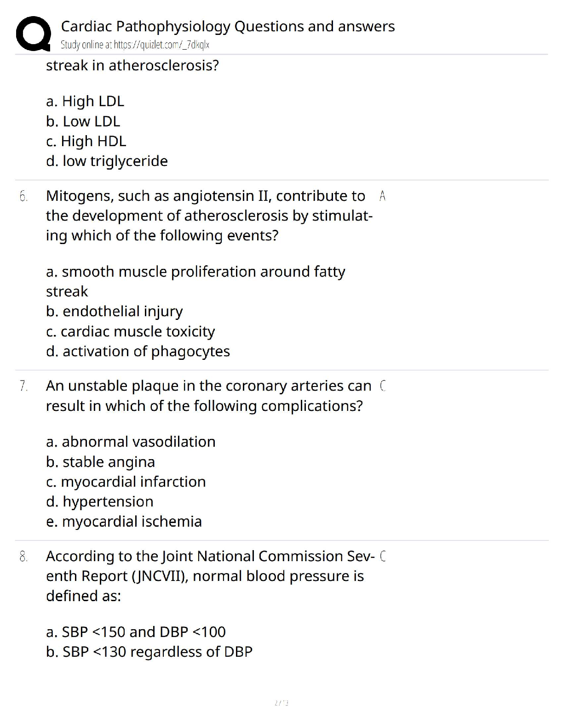Click the Cardiac Pathophysiology document title

pos(228,27)
